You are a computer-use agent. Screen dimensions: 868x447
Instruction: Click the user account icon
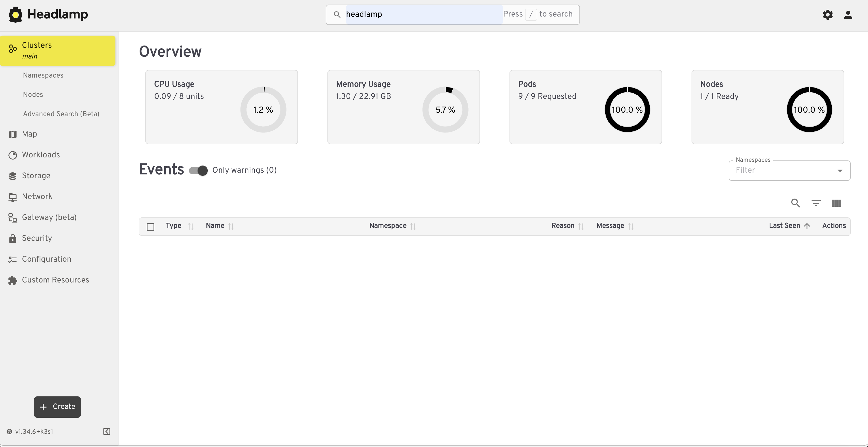[848, 14]
